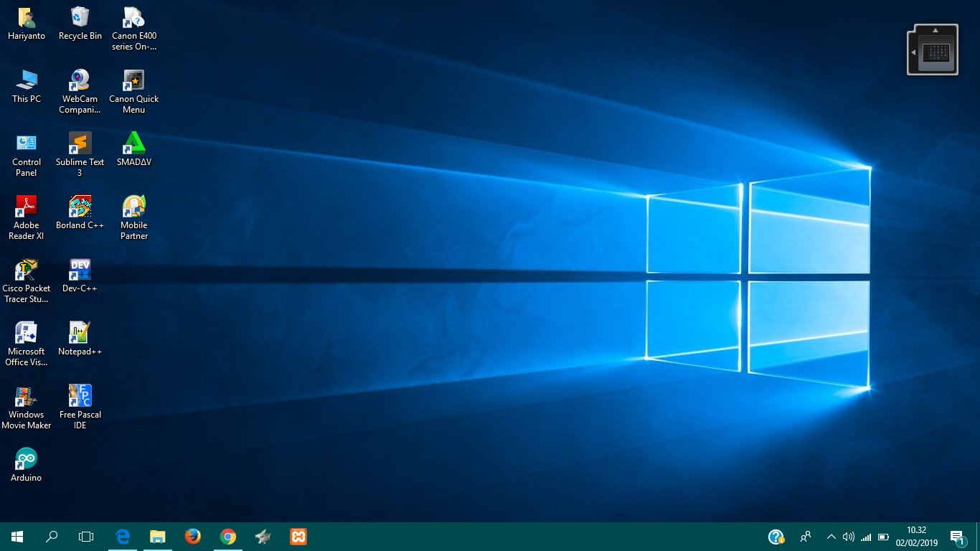Select the This PC desktop icon
The height and width of the screenshot is (551, 980).
click(27, 87)
